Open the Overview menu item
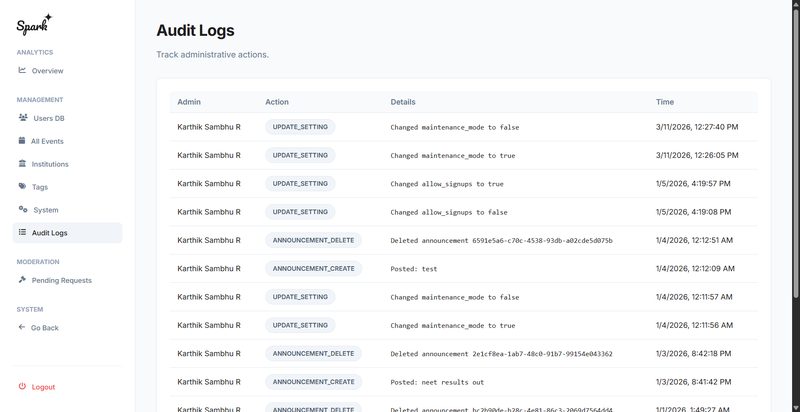 [47, 71]
